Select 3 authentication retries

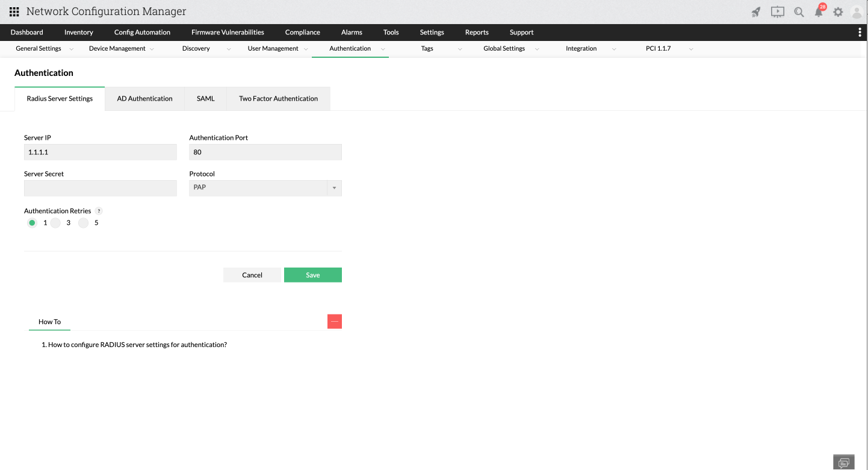[x=55, y=223]
